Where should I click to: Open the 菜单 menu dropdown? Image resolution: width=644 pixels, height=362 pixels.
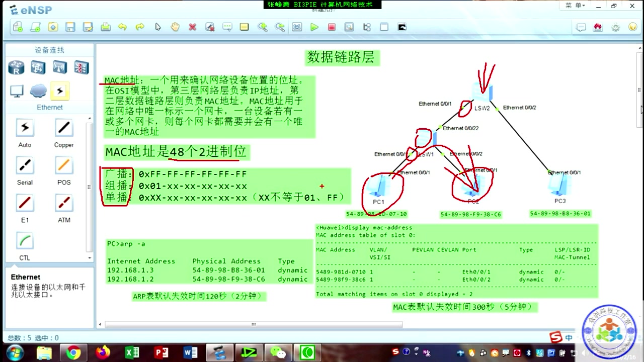tap(574, 6)
